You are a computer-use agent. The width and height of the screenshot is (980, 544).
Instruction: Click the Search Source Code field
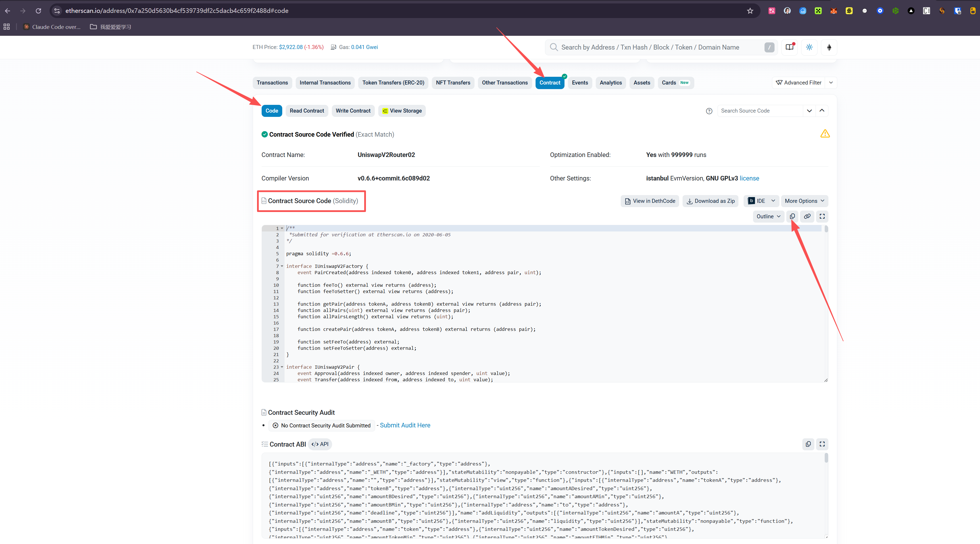760,111
